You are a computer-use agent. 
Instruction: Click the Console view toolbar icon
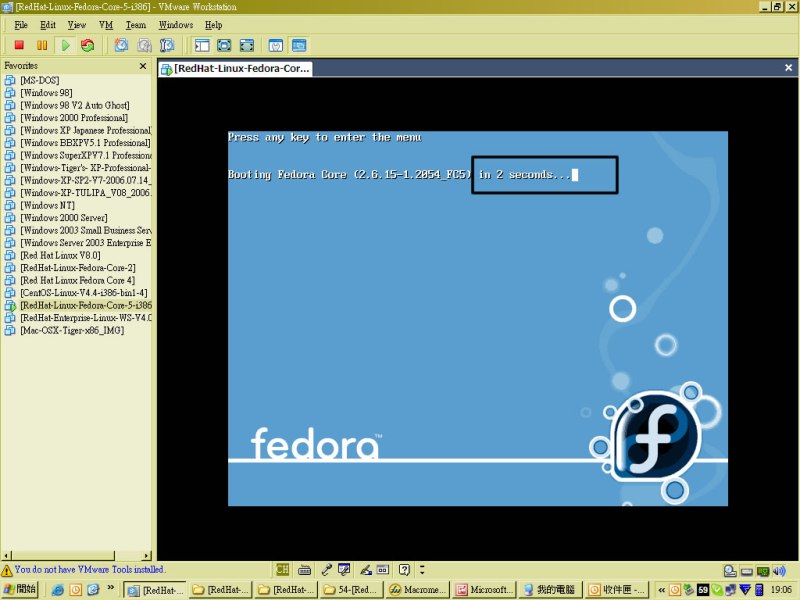point(299,45)
